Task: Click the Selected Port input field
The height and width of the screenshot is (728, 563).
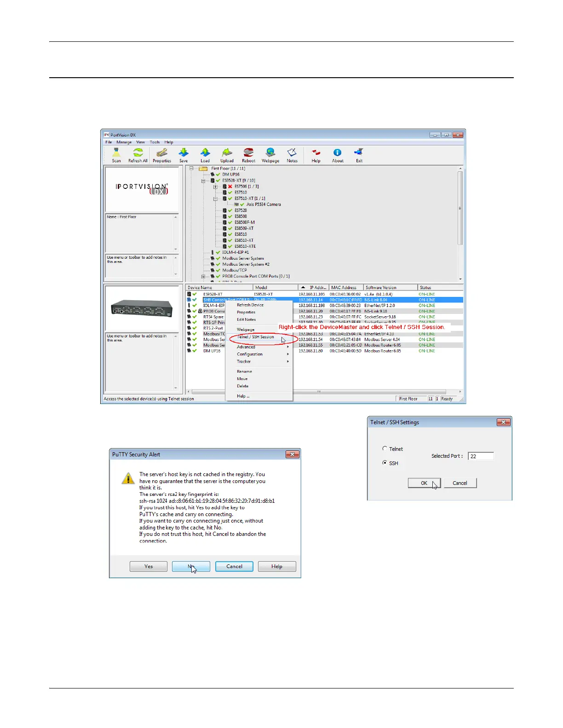Action: click(x=481, y=456)
